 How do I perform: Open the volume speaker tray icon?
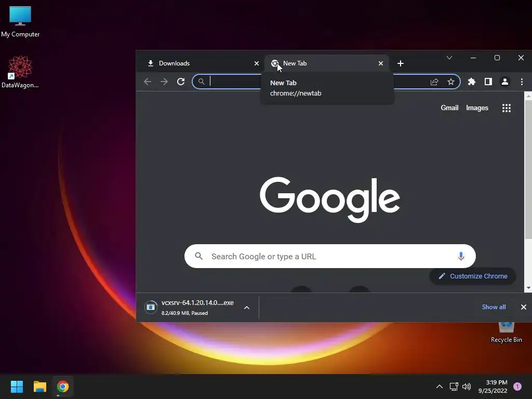467,387
